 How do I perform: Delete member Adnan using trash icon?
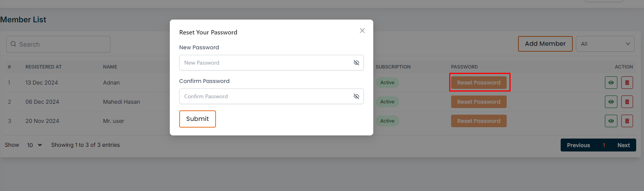pos(627,83)
